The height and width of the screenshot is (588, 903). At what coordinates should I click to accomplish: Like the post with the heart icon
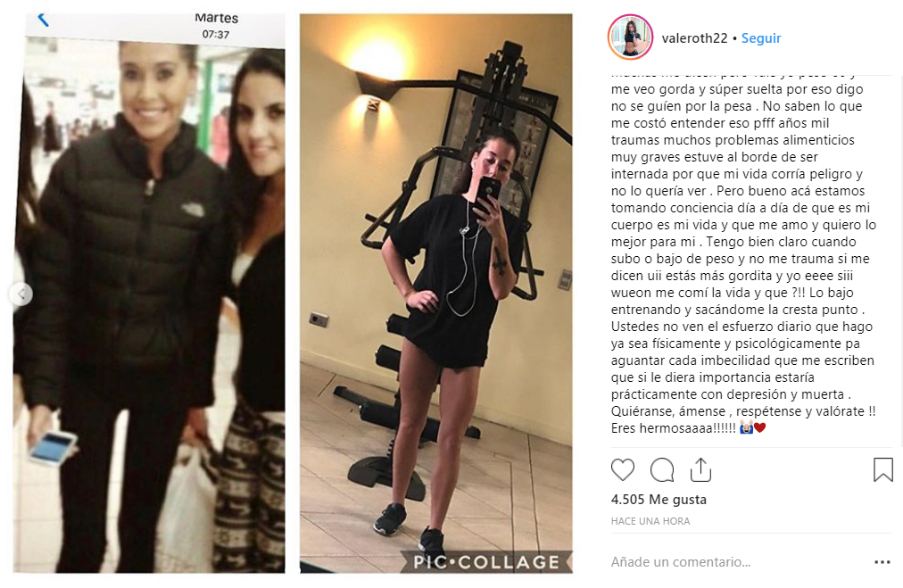coord(623,470)
